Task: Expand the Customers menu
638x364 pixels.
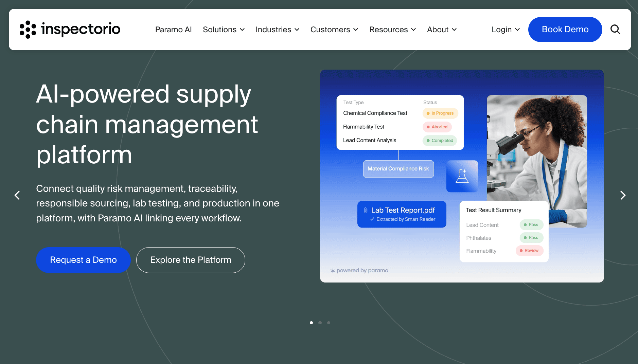Action: [334, 30]
